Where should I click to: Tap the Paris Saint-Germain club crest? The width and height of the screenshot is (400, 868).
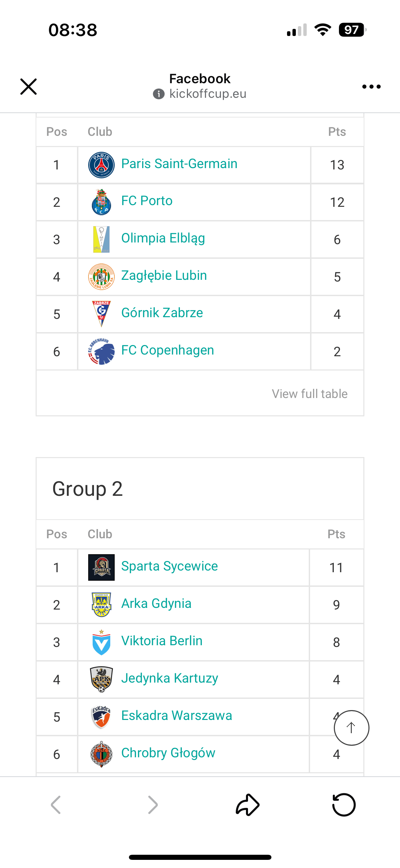click(101, 165)
